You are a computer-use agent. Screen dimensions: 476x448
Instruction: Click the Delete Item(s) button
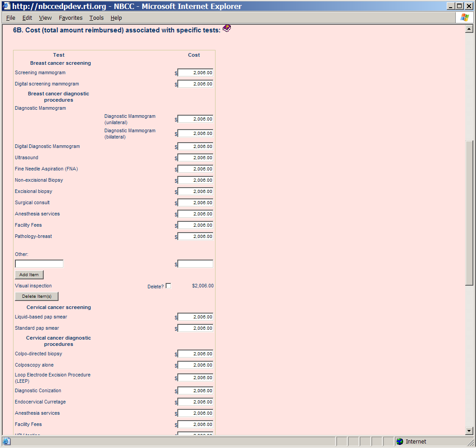(37, 296)
